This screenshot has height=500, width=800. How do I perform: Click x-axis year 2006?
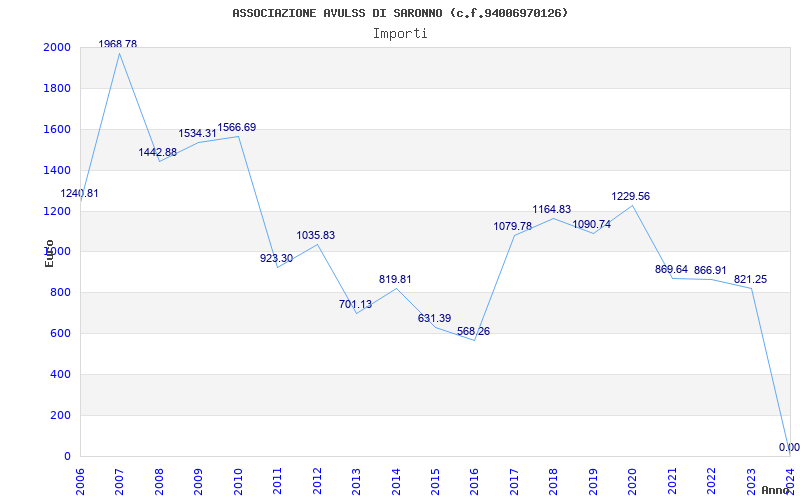[80, 481]
